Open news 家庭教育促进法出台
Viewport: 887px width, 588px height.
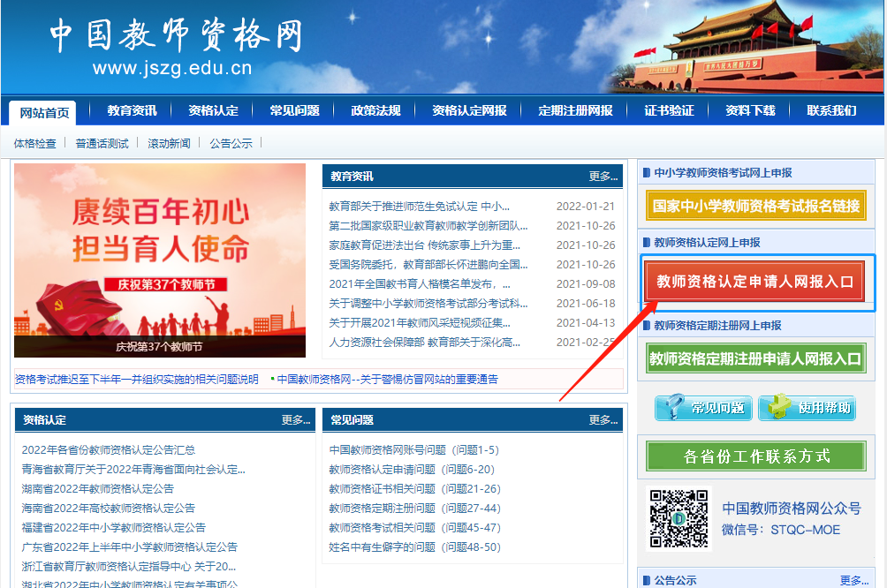(425, 245)
